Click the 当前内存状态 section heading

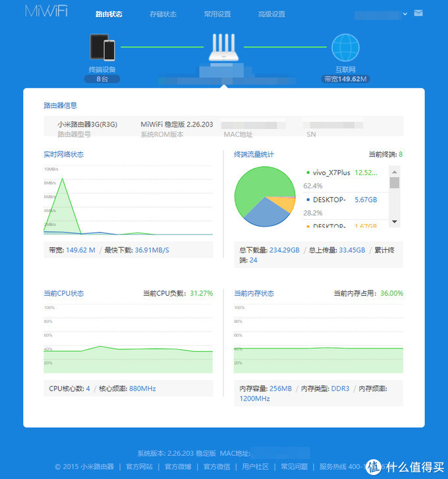coord(254,293)
